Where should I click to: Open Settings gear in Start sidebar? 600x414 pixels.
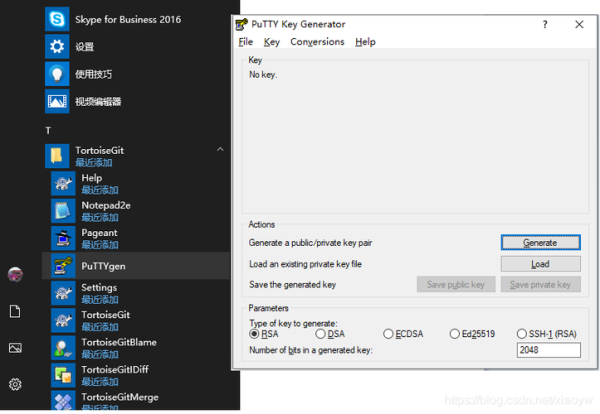tap(15, 384)
